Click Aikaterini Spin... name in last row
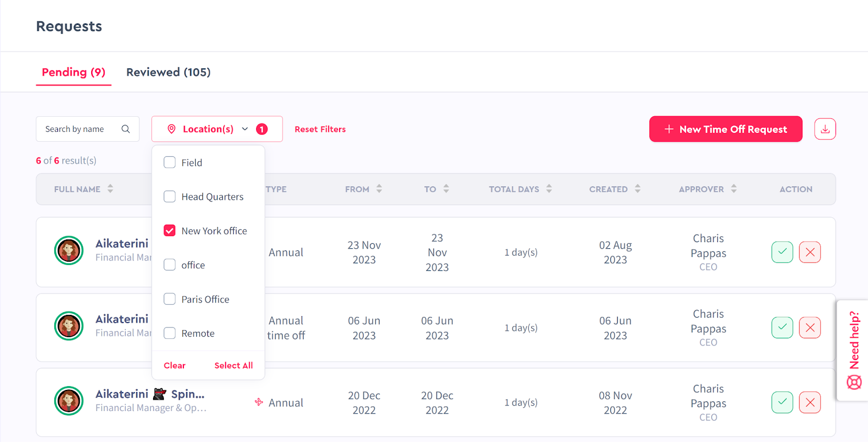 (150, 394)
